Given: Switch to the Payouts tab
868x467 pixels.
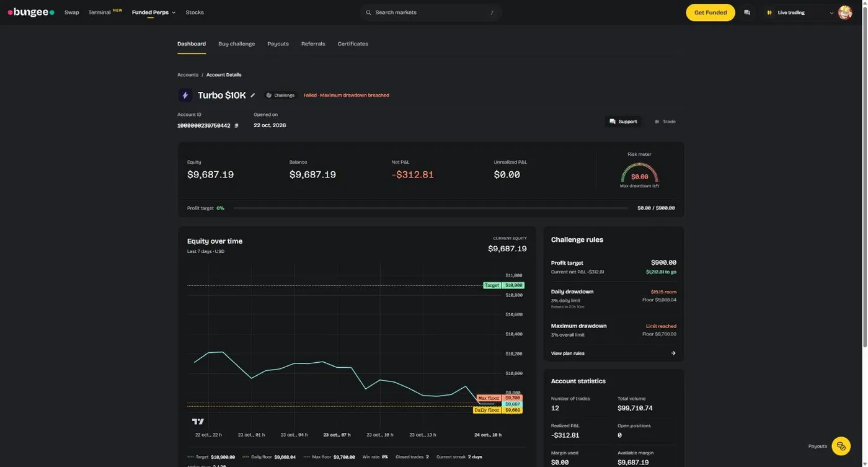Looking at the screenshot, I should (x=278, y=44).
